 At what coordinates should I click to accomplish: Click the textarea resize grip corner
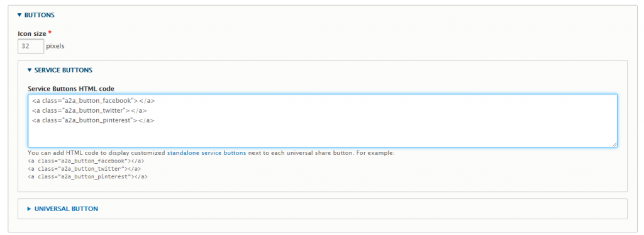pos(614,144)
